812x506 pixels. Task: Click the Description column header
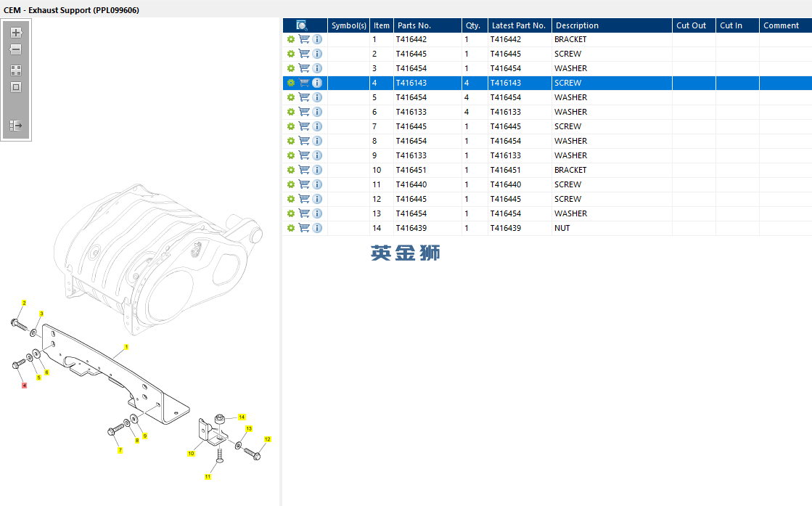pyautogui.click(x=612, y=25)
